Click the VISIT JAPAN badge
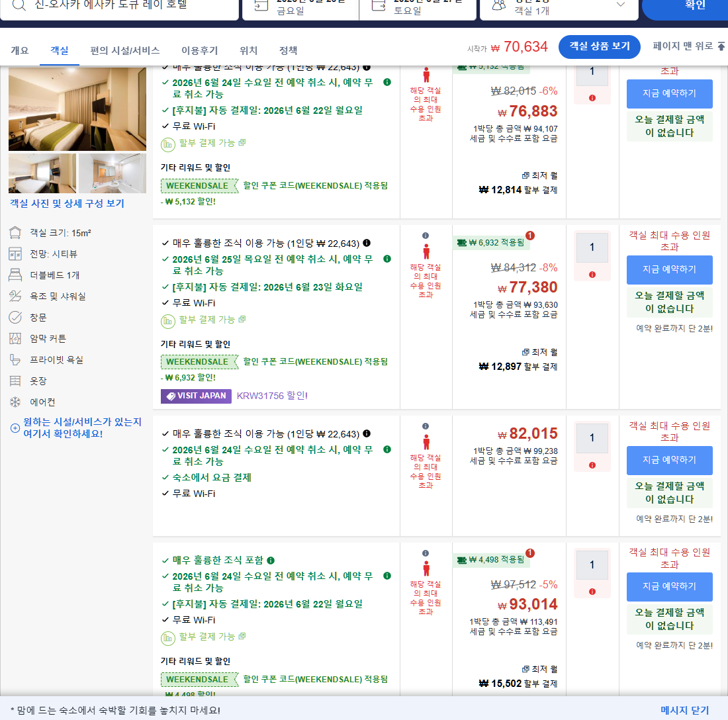The image size is (728, 720). pos(196,396)
